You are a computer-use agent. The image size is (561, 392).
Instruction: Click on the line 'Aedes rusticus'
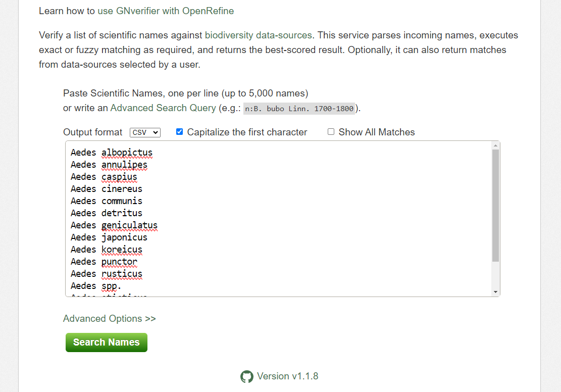coord(107,274)
